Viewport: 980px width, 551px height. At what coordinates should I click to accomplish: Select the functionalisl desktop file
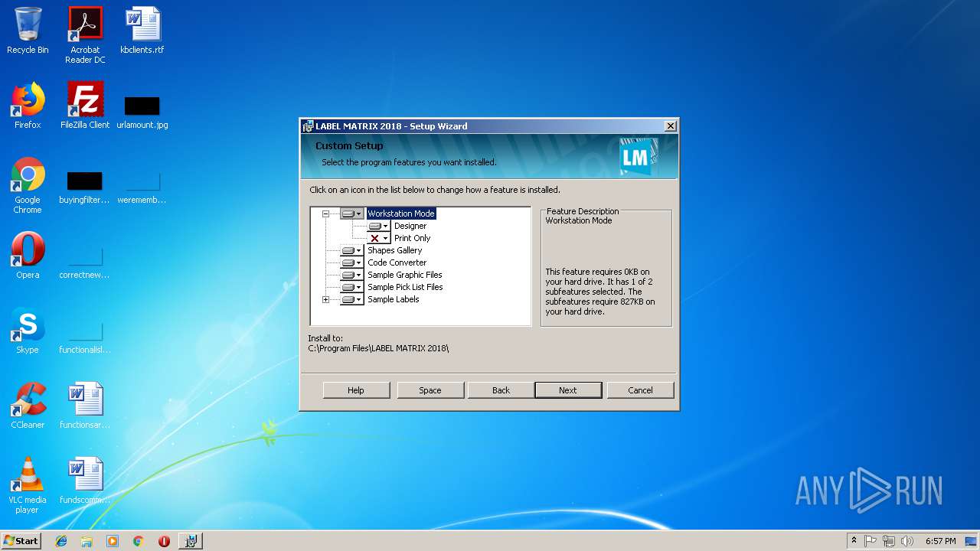click(x=85, y=337)
